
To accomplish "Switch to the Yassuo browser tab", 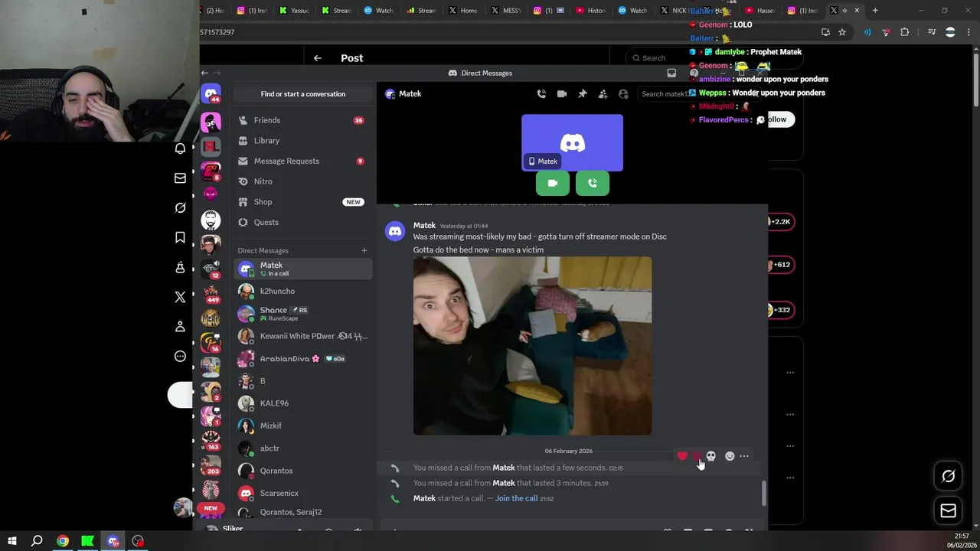I will click(x=294, y=11).
